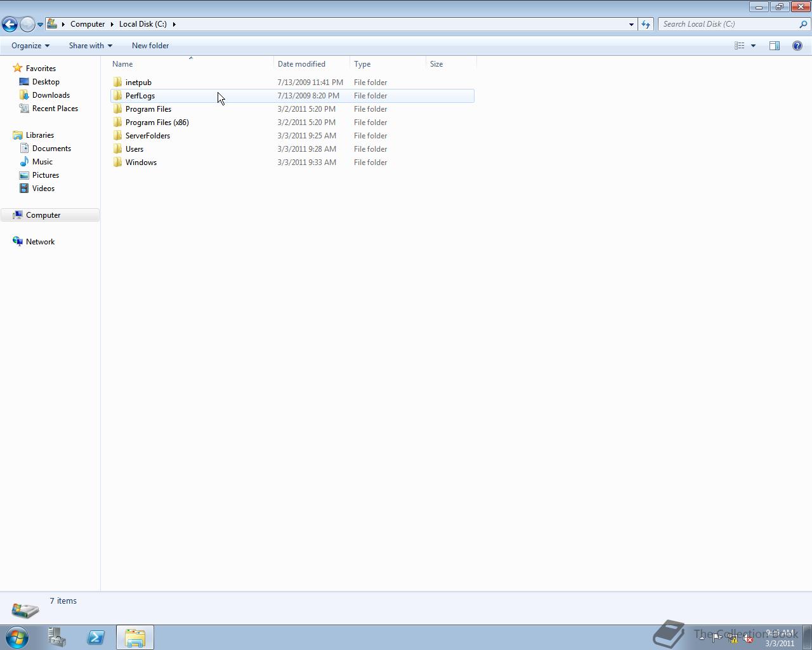Click Windows Explorer taskbar button
812x650 pixels.
coord(134,637)
